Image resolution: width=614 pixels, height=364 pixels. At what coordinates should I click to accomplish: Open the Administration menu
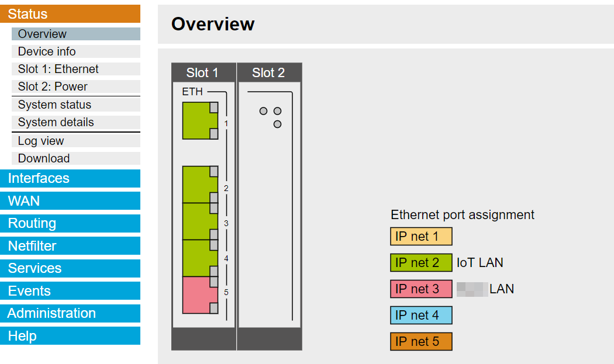coord(70,313)
